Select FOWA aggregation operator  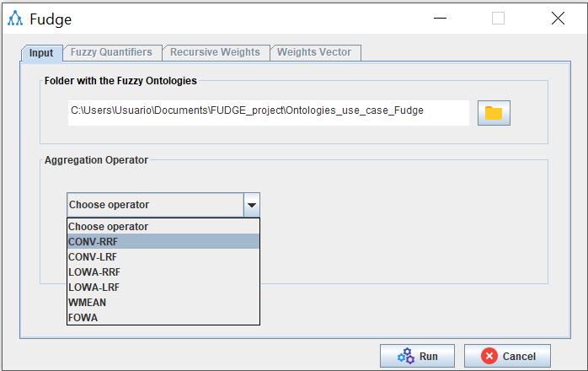(163, 317)
